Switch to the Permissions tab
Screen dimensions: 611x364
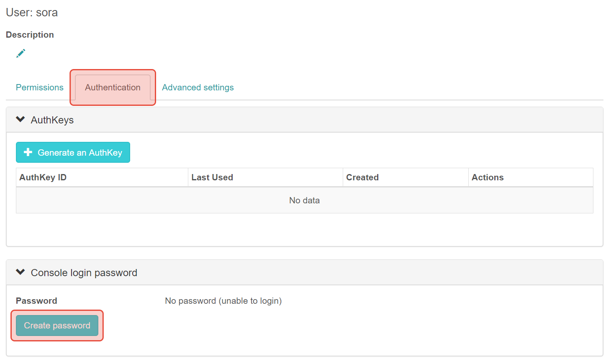coord(39,87)
